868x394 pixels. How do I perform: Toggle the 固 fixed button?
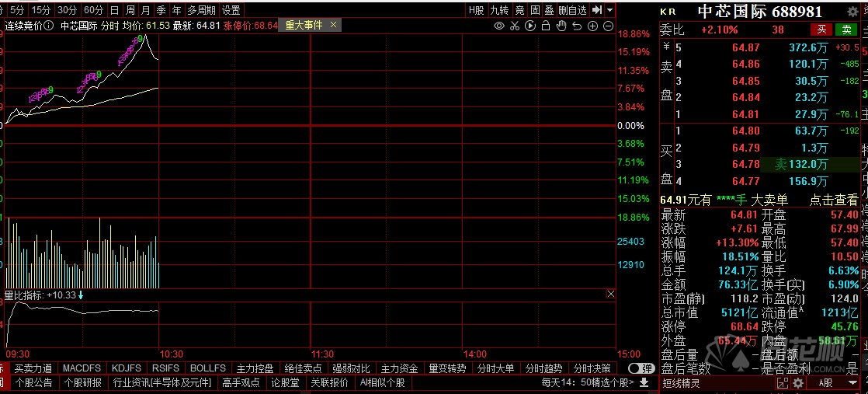535,10
